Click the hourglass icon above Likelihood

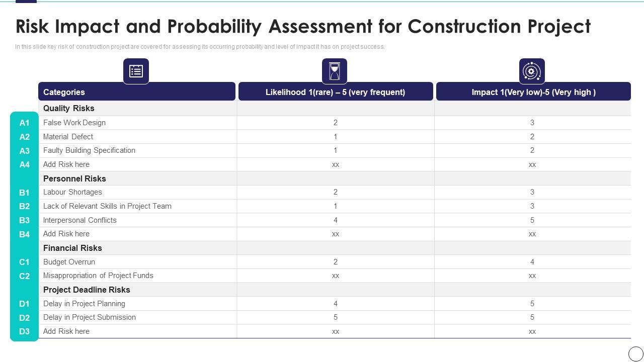point(335,71)
